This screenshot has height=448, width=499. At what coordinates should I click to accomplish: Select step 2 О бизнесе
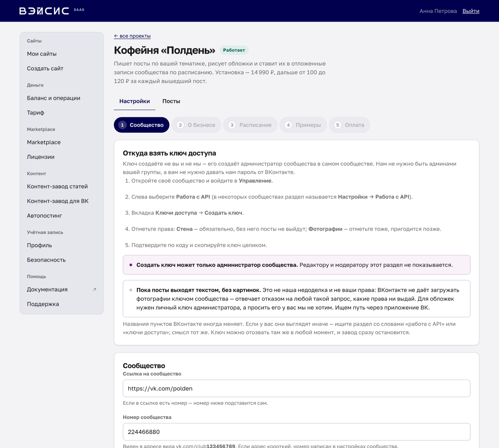pyautogui.click(x=196, y=125)
